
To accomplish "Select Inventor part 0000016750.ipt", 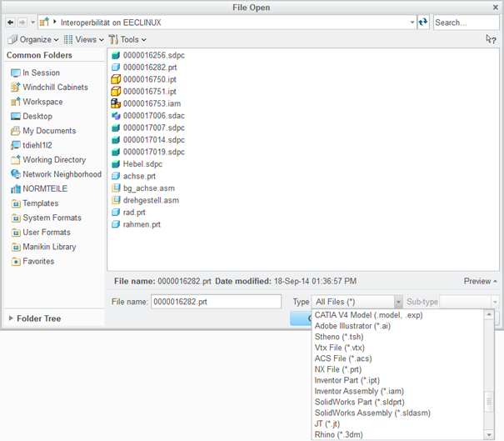I will 143,79.
